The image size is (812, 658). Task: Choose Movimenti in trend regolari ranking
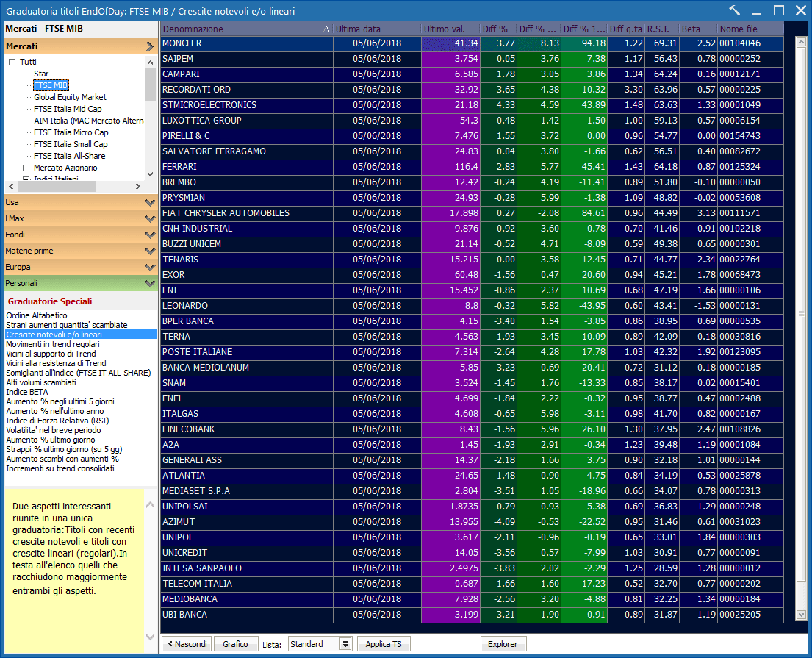(53, 344)
